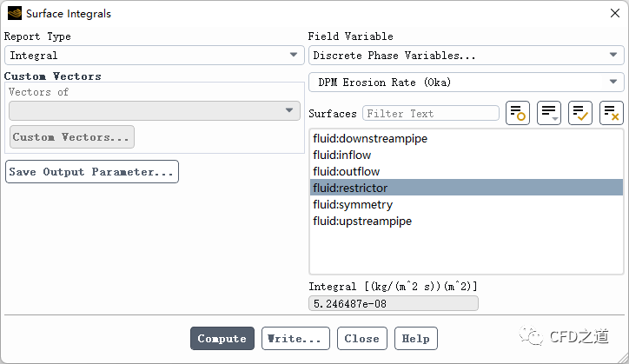Choose the fluid:outflow surface
The width and height of the screenshot is (629, 364).
(x=347, y=172)
